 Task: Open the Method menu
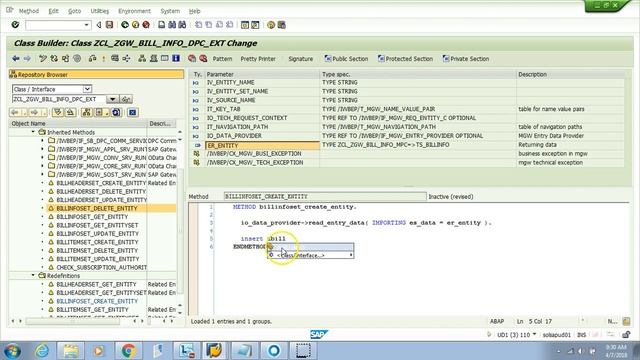29,11
